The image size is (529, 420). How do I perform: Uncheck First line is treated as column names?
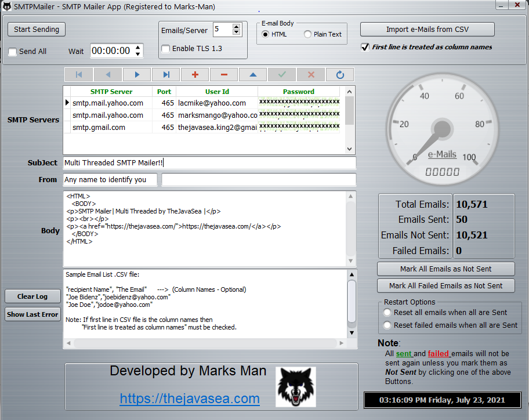[365, 48]
